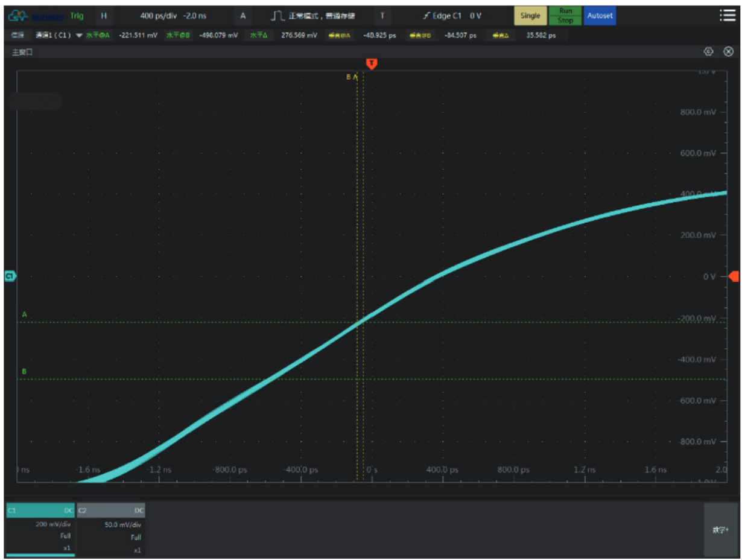Viewport: 742px width, 560px height.
Task: Click the orange trigger level arrow
Action: pyautogui.click(x=734, y=276)
